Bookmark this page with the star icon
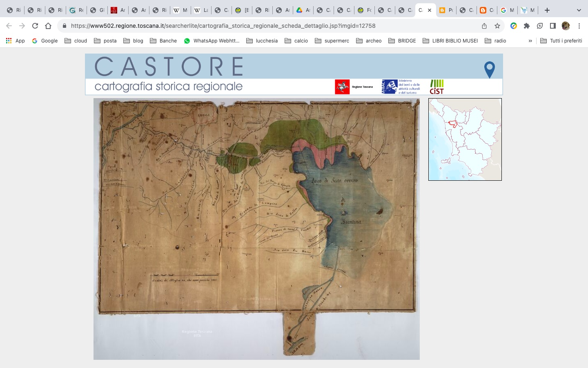The width and height of the screenshot is (588, 368). [497, 26]
